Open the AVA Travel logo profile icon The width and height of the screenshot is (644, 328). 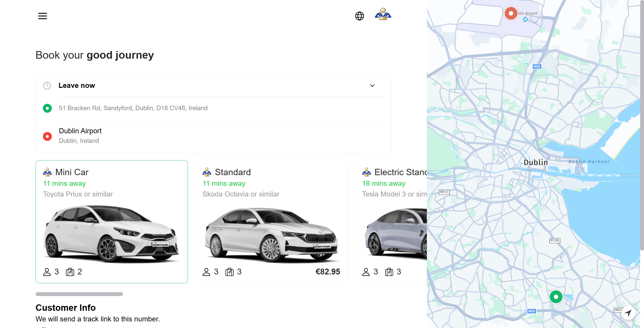point(383,14)
